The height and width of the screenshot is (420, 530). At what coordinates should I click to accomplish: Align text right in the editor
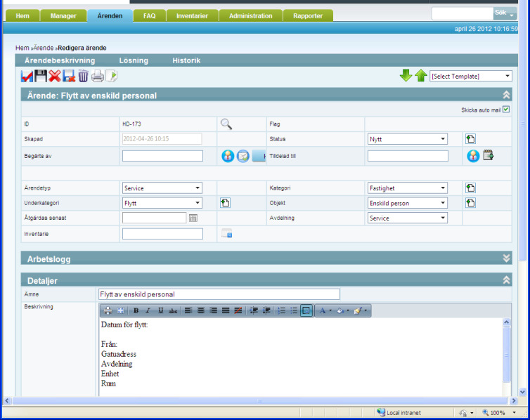(x=213, y=310)
